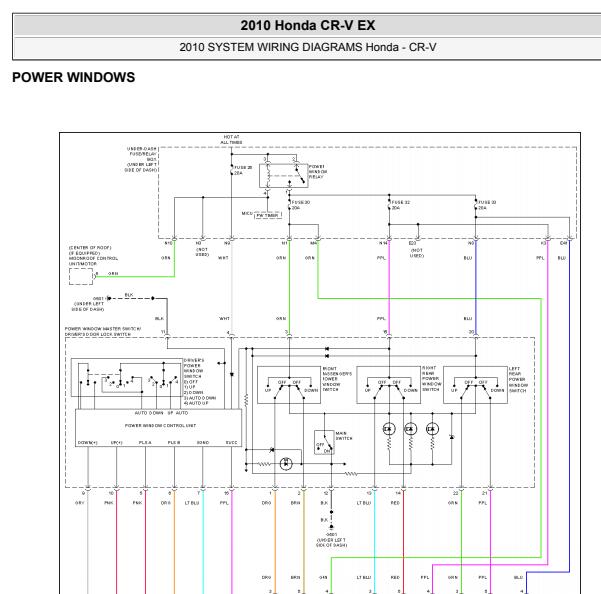Click the power window relay symbol
Image resolution: width=601 pixels, height=594 pixels.
tap(284, 176)
